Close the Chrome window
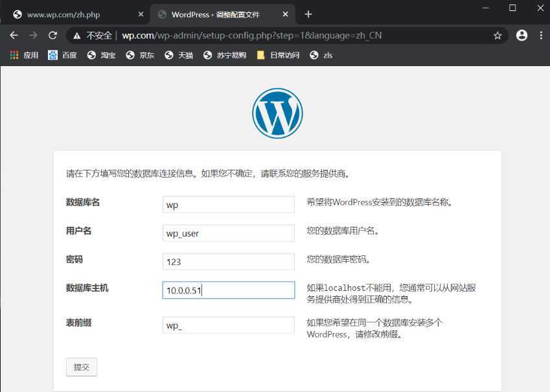This screenshot has width=550, height=392. [540, 8]
